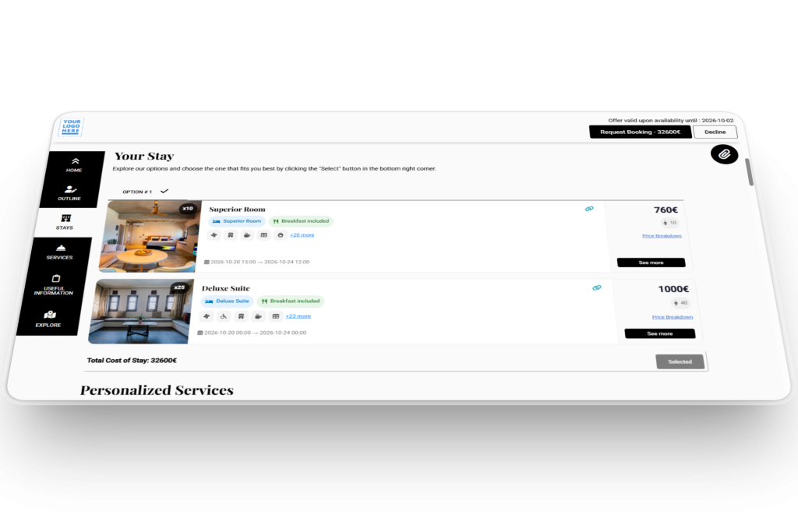Screen dimensions: 798x532
Task: Click the air conditioning fan icon for Deluxe Suite
Action: (x=206, y=316)
